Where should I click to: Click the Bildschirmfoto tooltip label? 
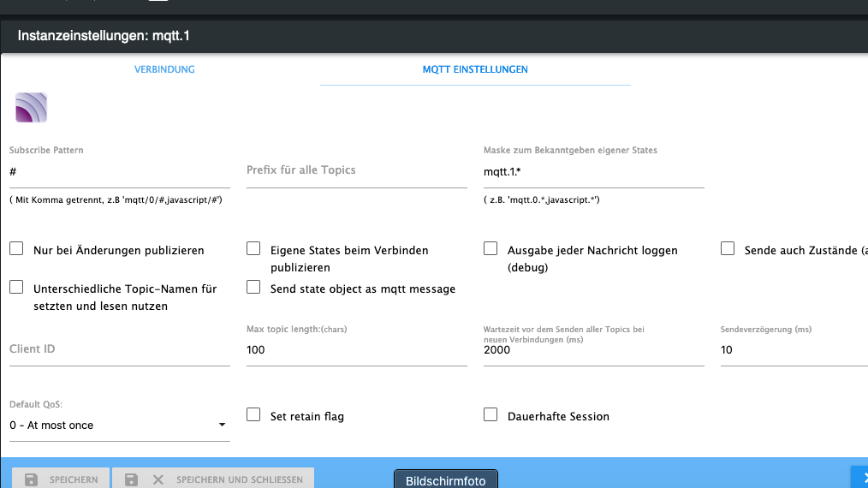(x=446, y=480)
